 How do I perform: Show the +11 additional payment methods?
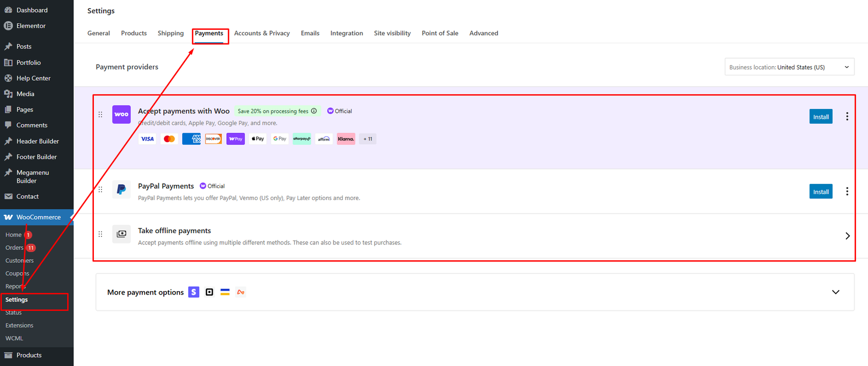point(368,139)
